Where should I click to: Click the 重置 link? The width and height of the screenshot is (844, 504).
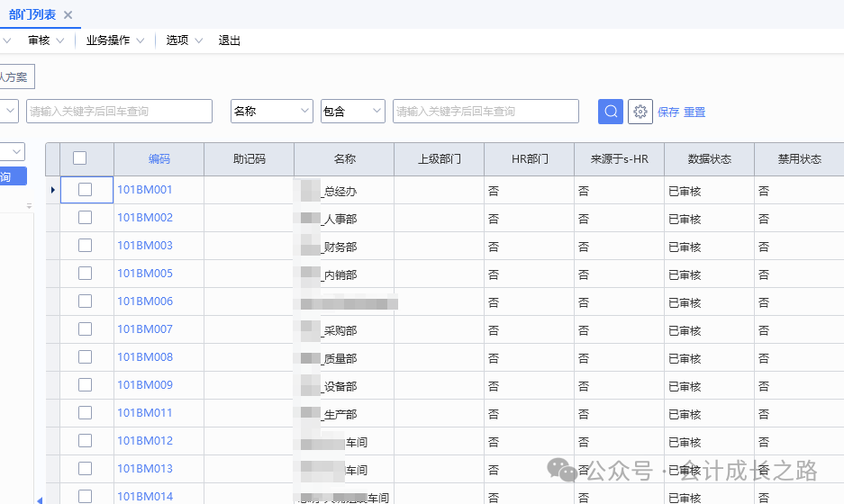pyautogui.click(x=694, y=112)
